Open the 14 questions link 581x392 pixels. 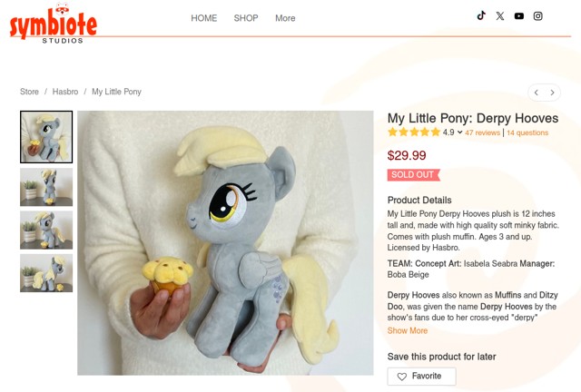click(527, 132)
